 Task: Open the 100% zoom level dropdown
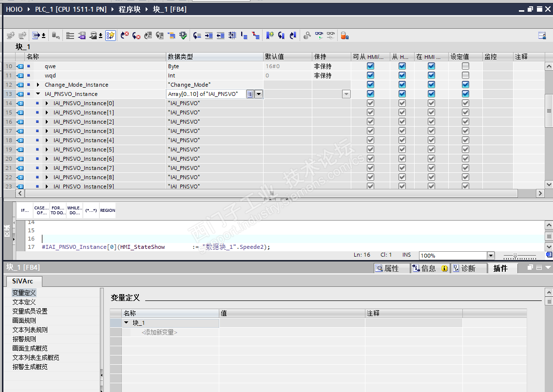491,255
